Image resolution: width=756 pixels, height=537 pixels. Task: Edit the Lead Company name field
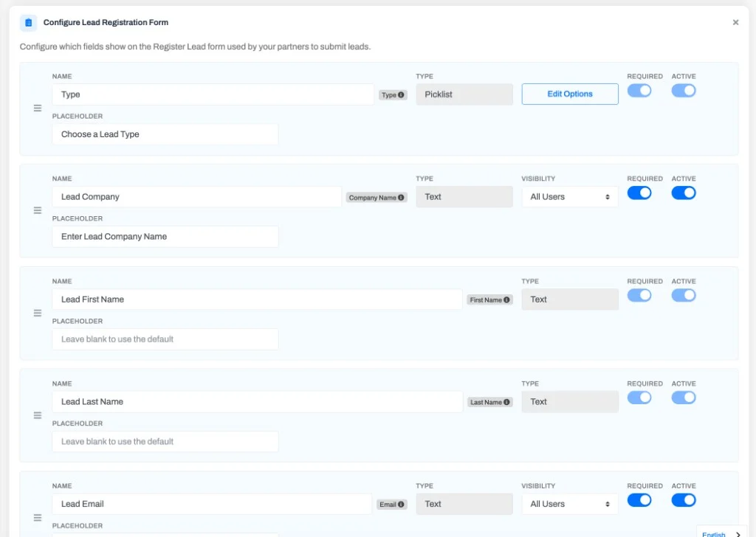click(x=196, y=197)
